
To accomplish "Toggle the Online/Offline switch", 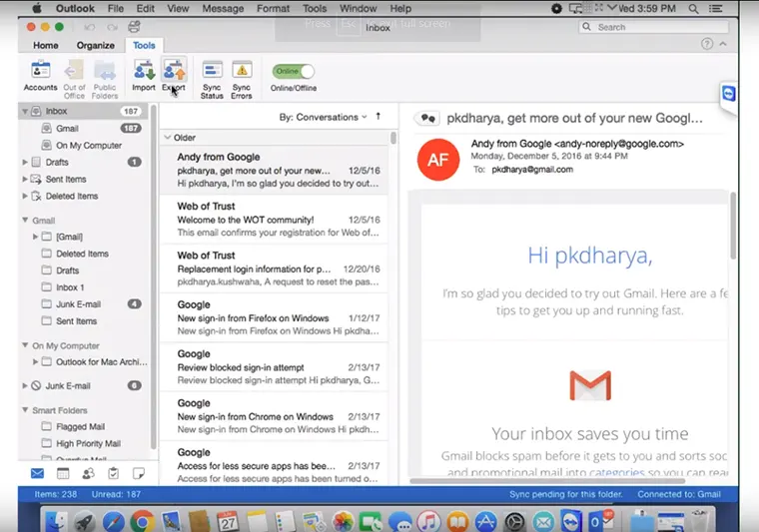I will click(x=294, y=72).
